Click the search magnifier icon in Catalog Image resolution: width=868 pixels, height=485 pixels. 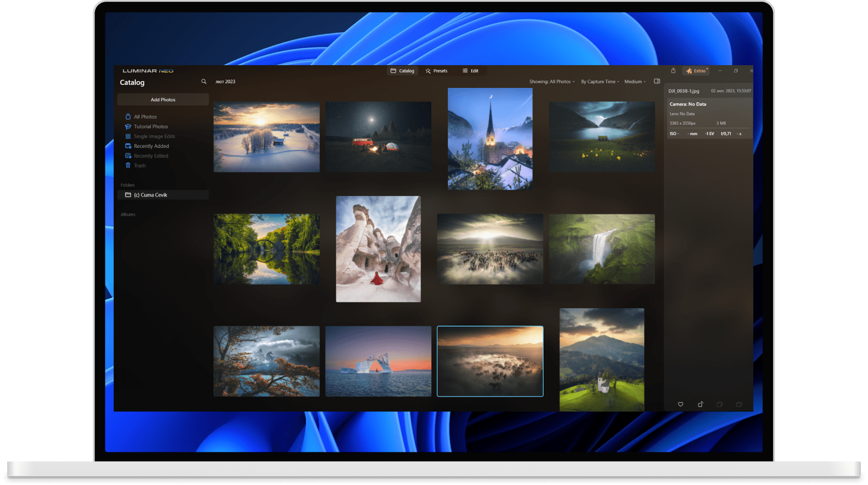pyautogui.click(x=204, y=82)
